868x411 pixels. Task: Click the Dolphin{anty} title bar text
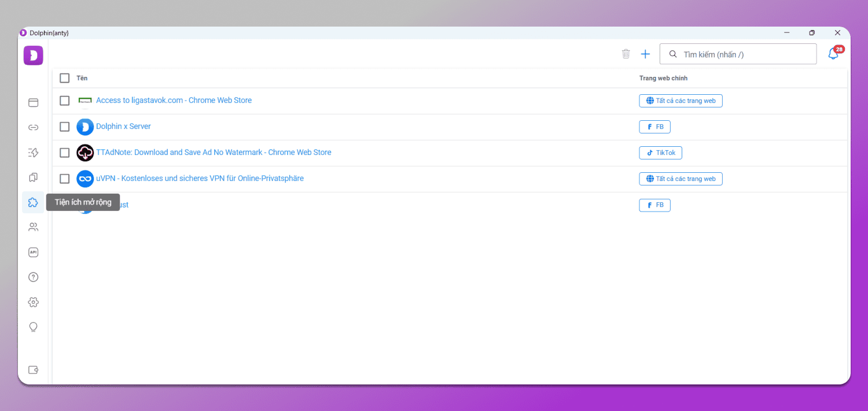click(x=49, y=33)
